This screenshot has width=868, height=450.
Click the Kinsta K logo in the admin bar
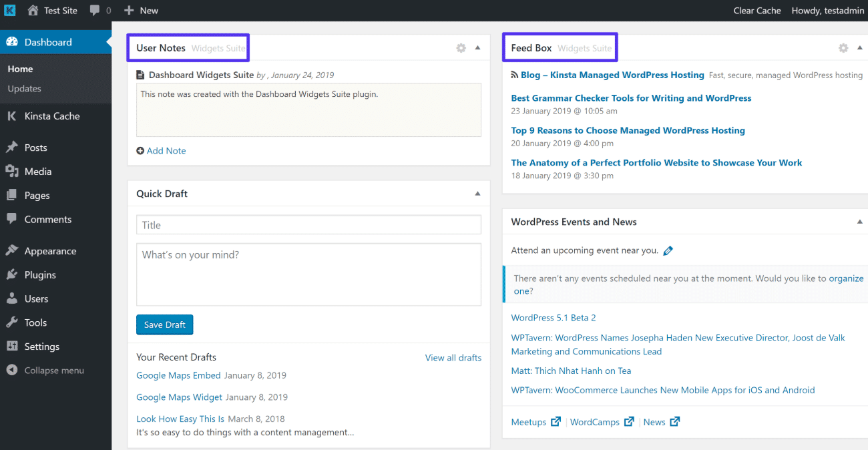9,10
